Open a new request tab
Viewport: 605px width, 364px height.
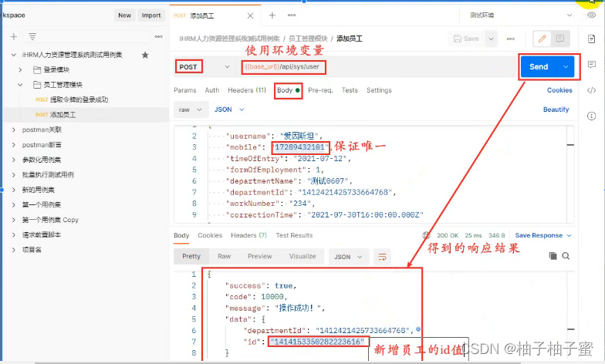(272, 15)
